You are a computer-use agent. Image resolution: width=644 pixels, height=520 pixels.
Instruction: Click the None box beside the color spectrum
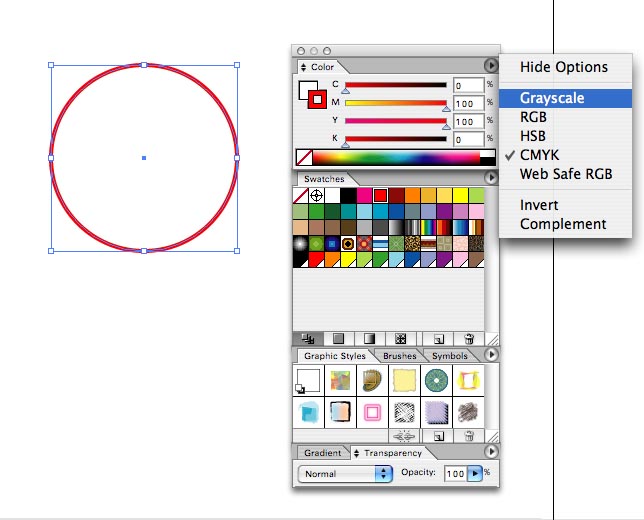tap(304, 158)
